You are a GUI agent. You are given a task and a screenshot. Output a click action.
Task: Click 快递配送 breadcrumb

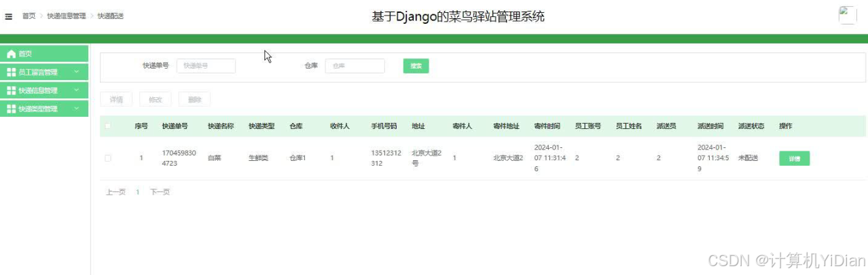coord(111,16)
